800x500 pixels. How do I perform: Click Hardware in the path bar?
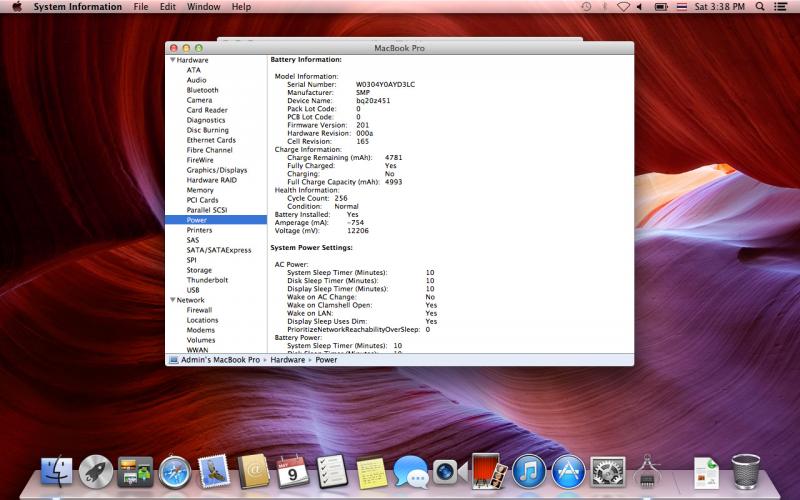point(288,360)
